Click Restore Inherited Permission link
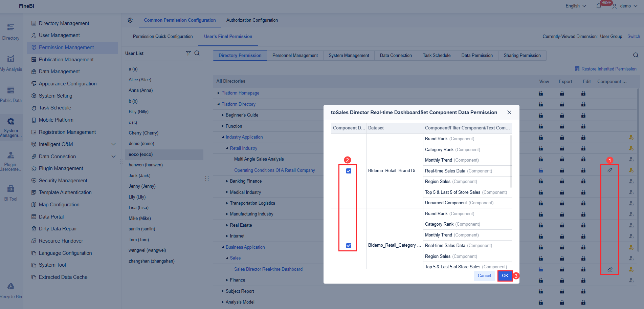Viewport: 644px width, 309px height. (x=606, y=69)
